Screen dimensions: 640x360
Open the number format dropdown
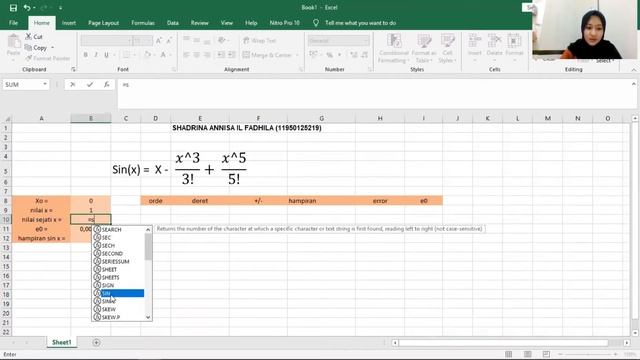pos(366,40)
